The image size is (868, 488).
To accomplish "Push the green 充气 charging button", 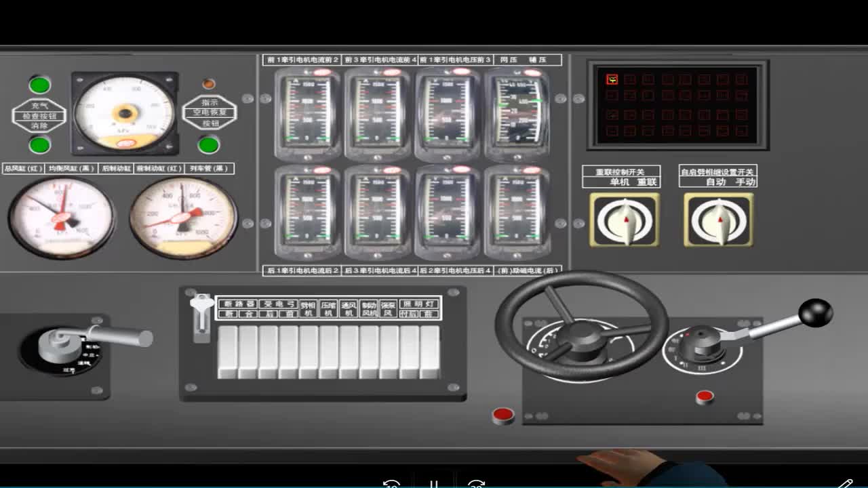I will pos(39,85).
